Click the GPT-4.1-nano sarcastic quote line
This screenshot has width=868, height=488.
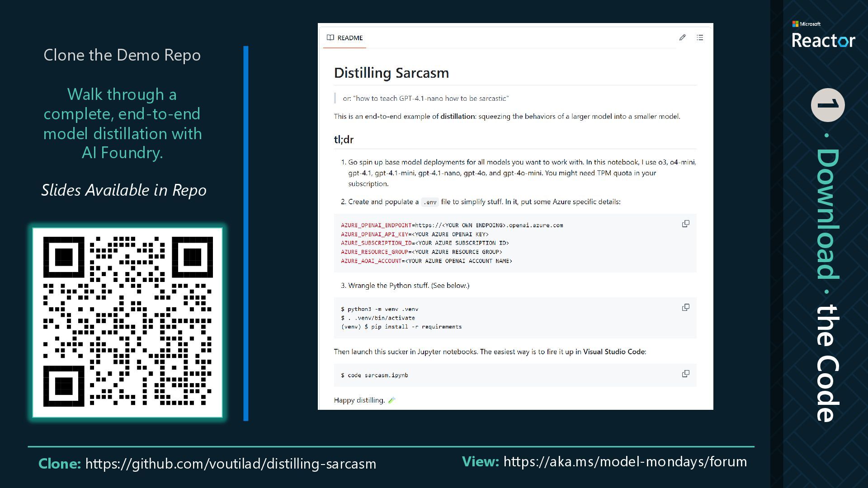(x=425, y=98)
